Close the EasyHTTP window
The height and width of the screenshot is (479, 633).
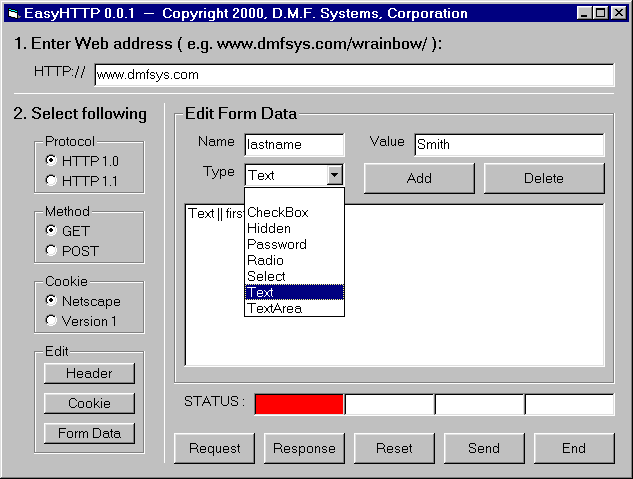pos(618,13)
